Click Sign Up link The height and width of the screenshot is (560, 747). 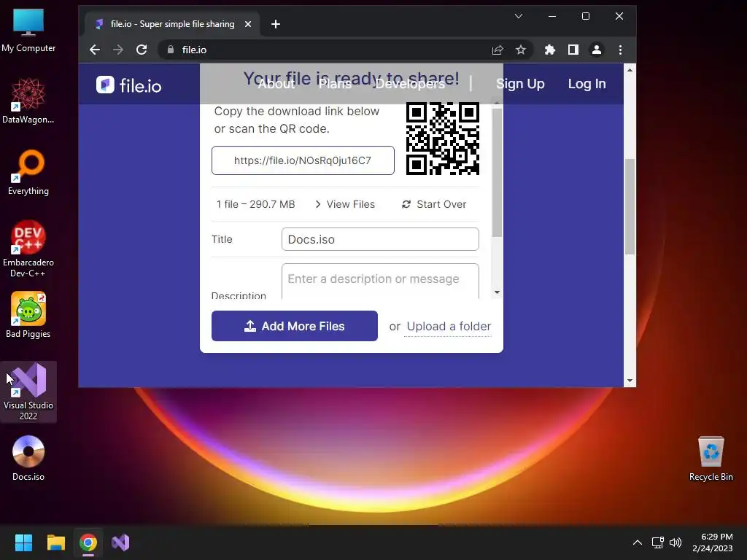(520, 84)
